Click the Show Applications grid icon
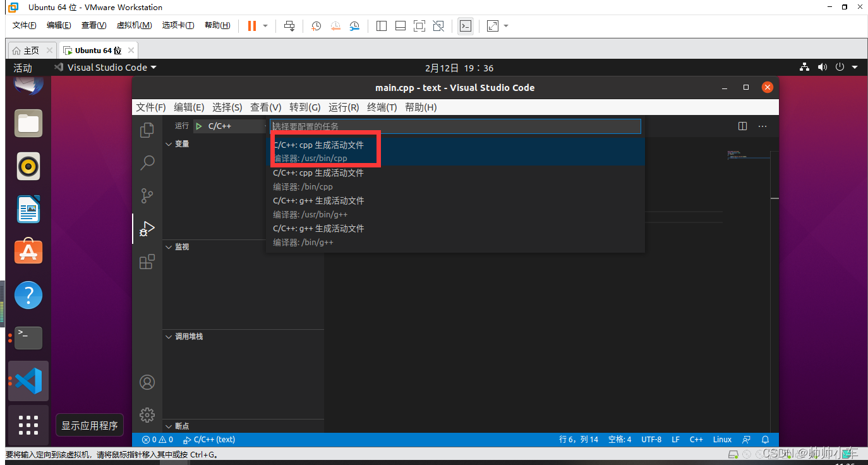This screenshot has width=868, height=465. (x=28, y=425)
